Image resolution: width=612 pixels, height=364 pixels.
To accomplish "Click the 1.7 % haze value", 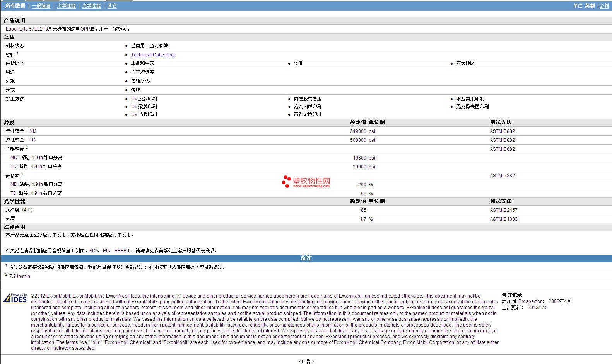I will [x=366, y=219].
